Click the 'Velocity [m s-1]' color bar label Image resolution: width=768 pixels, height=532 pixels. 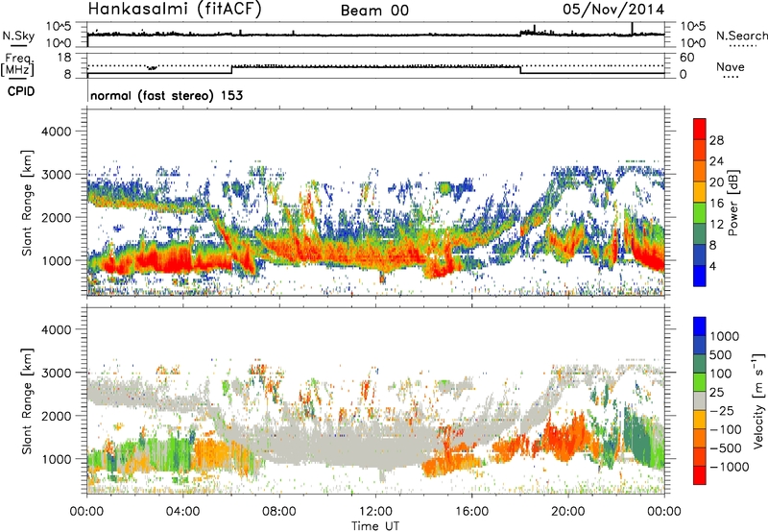pos(758,400)
